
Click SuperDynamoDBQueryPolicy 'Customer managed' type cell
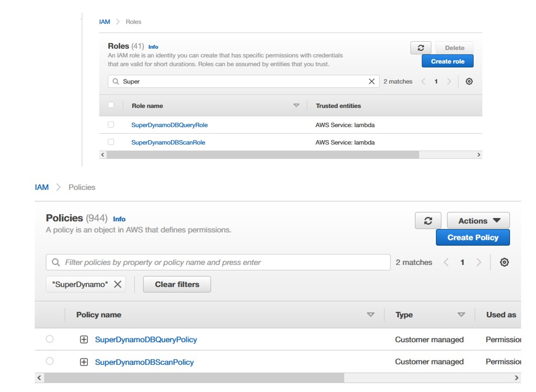pos(429,340)
